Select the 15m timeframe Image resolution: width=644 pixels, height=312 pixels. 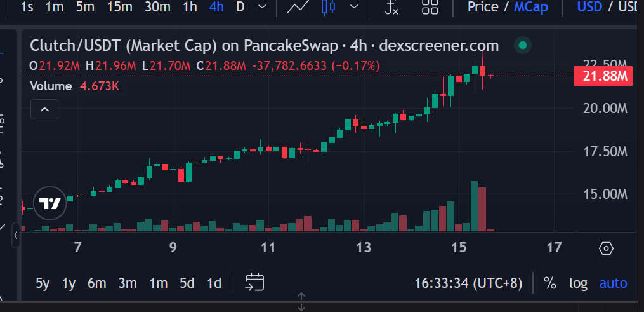120,7
